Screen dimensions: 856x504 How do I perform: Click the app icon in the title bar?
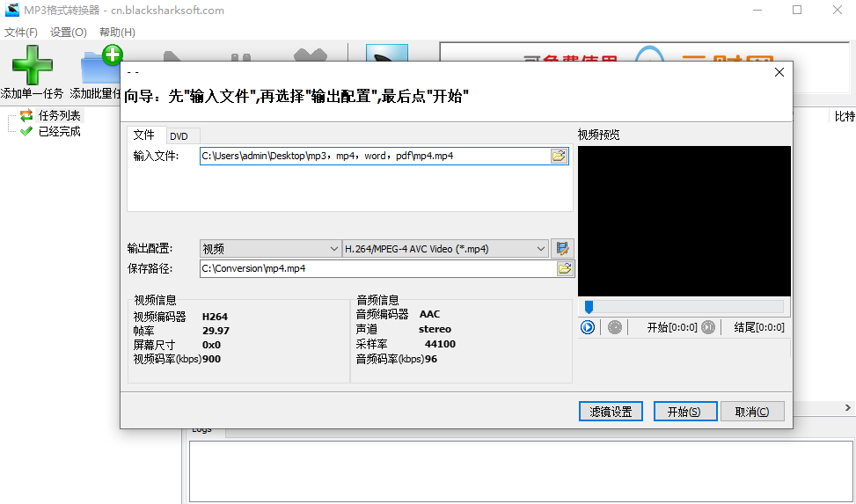[12, 10]
